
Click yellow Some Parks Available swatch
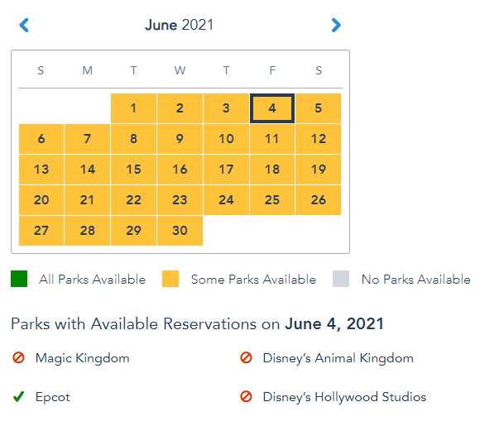click(170, 279)
